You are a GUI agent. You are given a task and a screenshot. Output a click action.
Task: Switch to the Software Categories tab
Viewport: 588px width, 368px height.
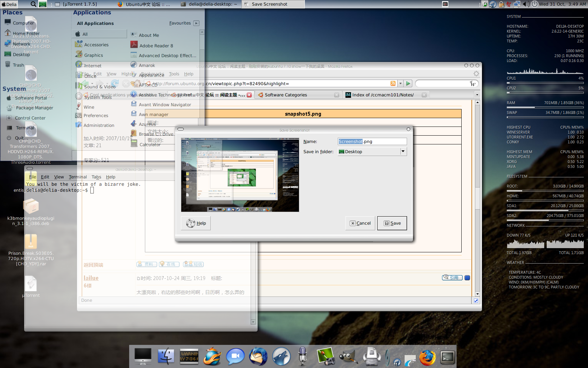(298, 95)
